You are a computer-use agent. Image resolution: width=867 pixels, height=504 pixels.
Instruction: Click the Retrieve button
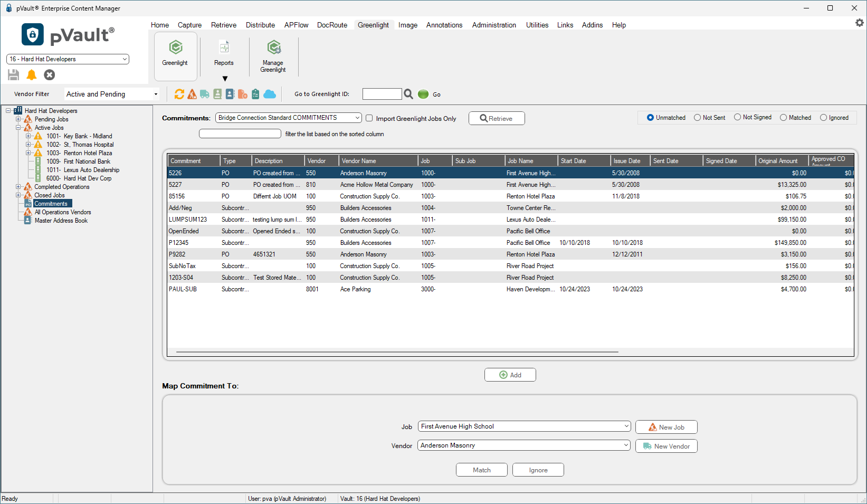click(497, 118)
